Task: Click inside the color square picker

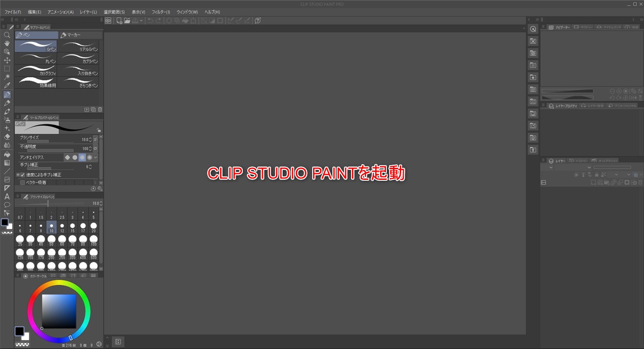Action: coord(59,311)
